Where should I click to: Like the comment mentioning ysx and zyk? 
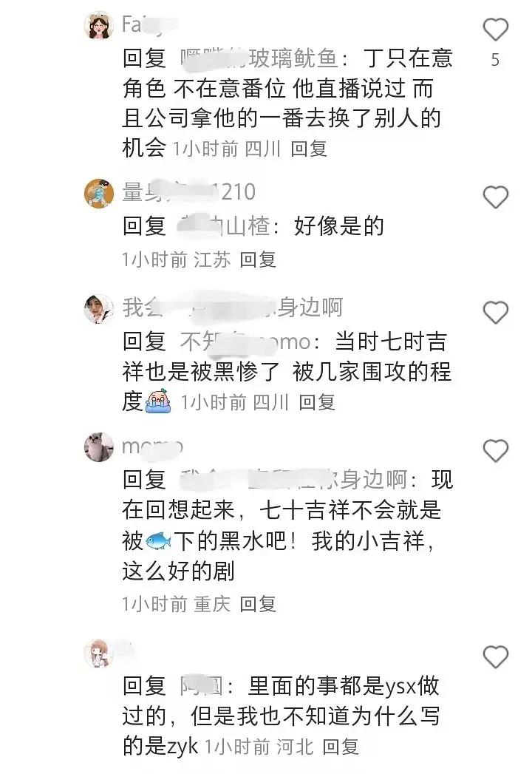pos(495,657)
